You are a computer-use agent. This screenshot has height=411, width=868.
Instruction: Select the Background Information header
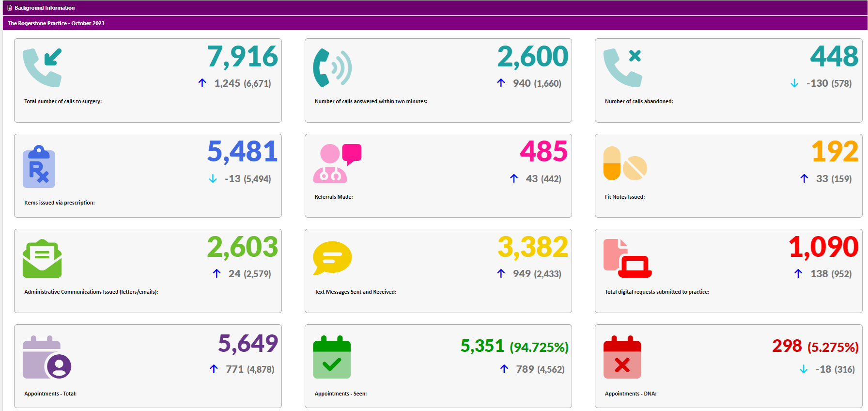click(x=435, y=8)
